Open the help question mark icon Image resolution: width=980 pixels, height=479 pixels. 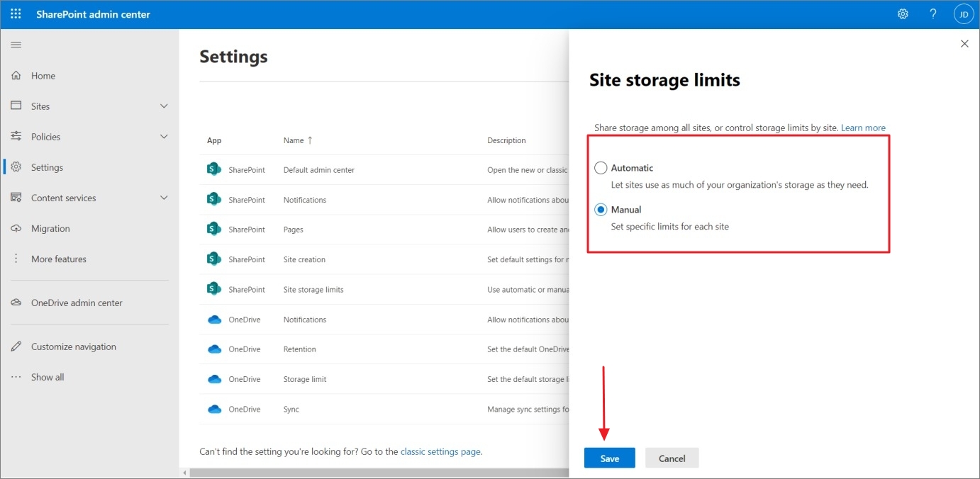[933, 14]
